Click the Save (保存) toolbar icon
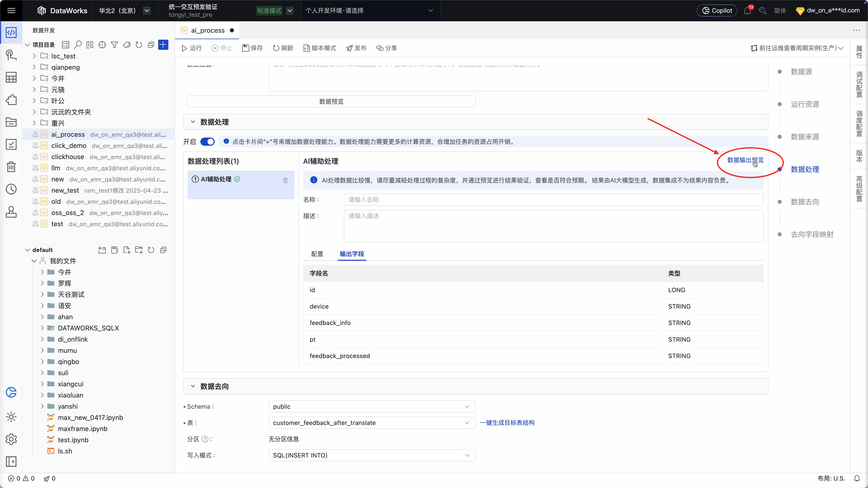The image size is (868, 488). pos(245,48)
